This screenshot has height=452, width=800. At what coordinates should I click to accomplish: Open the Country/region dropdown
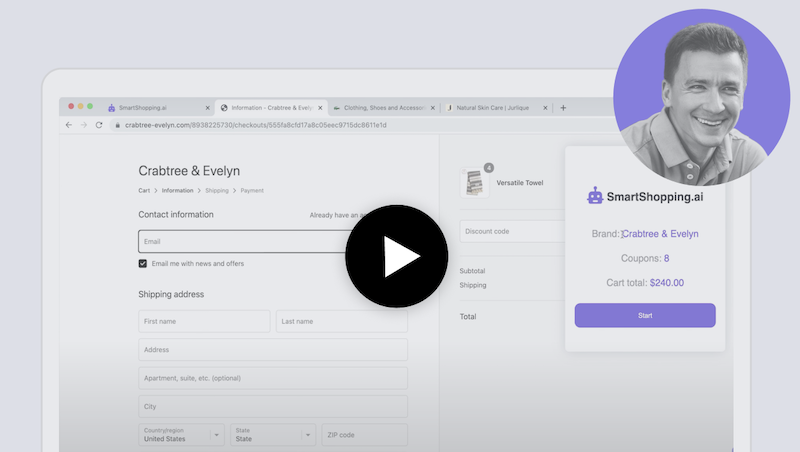coord(182,435)
